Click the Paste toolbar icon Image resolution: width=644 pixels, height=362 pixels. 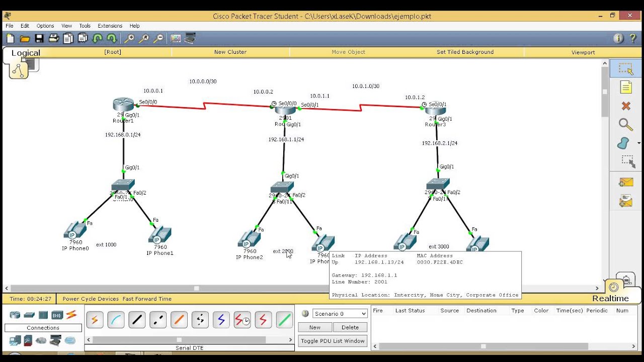click(x=83, y=39)
